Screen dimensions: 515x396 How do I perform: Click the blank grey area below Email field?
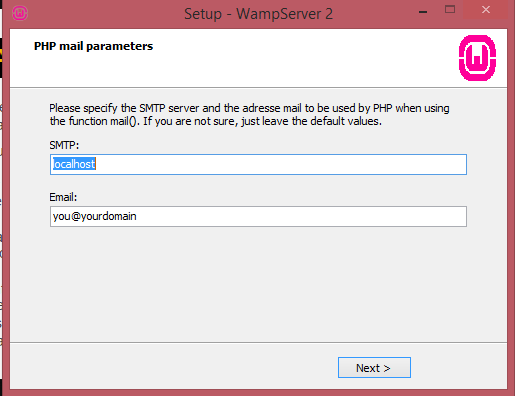pyautogui.click(x=258, y=283)
